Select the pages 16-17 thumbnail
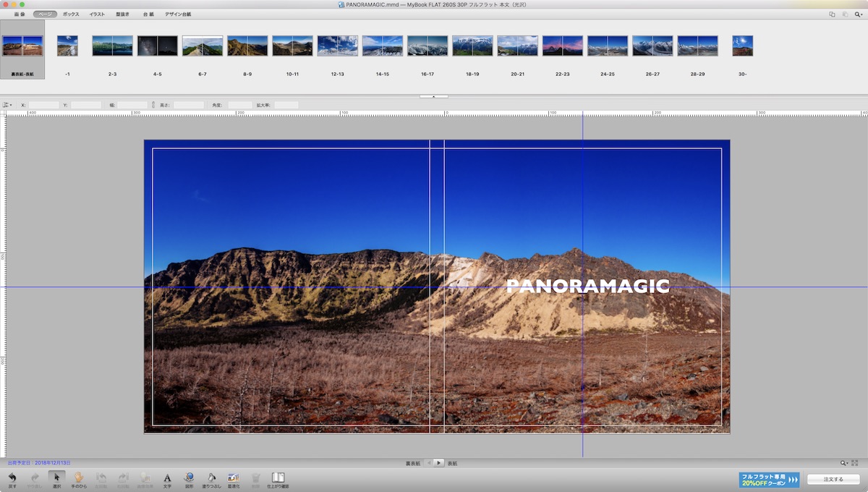 click(x=427, y=46)
